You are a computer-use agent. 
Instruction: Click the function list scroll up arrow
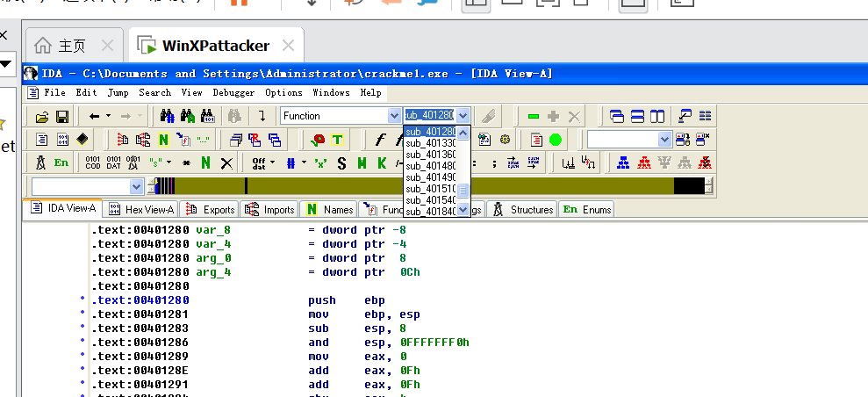463,133
